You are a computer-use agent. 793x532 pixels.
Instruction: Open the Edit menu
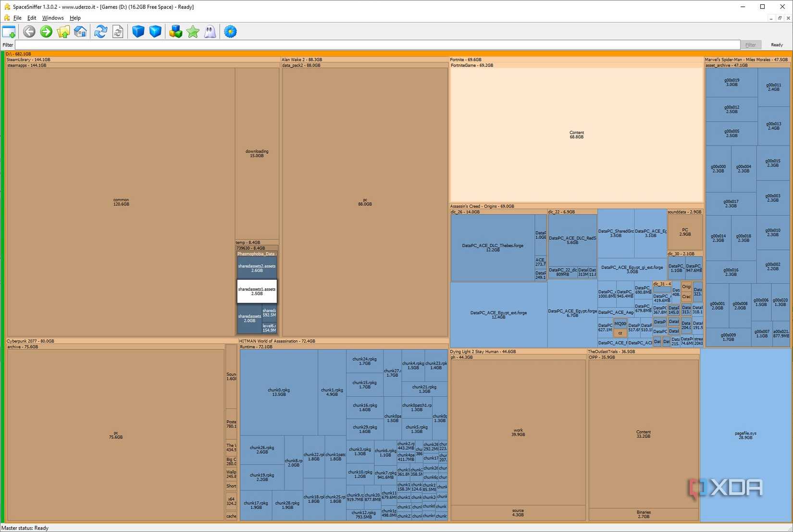click(x=32, y=18)
